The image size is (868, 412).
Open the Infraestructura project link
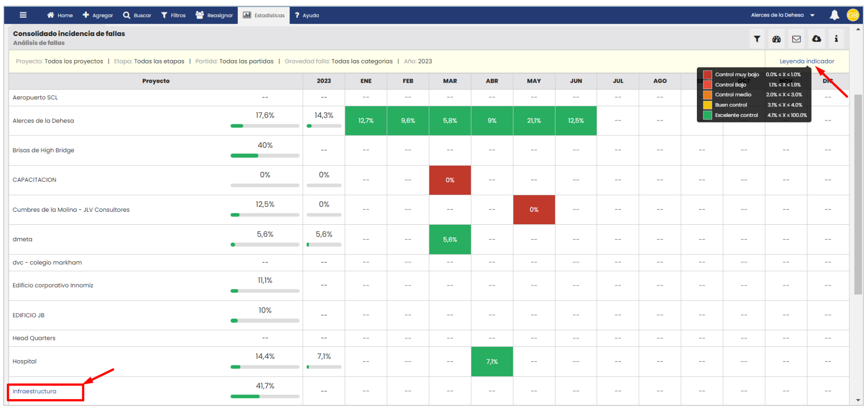point(35,391)
